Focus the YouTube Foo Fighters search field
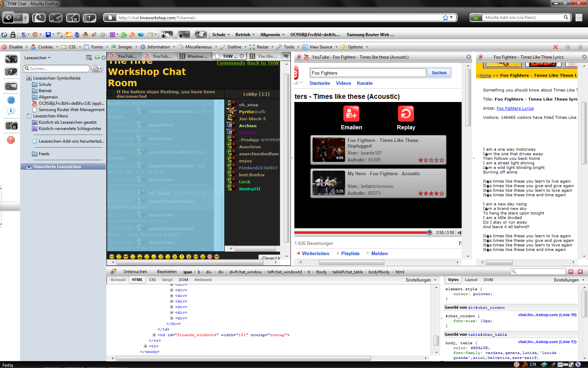This screenshot has width=588, height=368. (368, 73)
